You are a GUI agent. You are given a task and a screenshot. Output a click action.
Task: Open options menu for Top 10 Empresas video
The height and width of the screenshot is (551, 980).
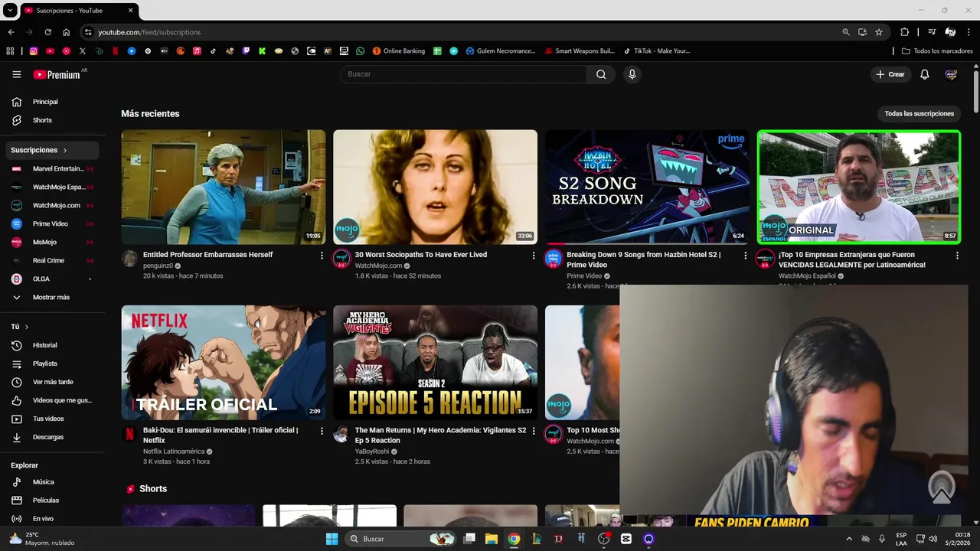click(957, 256)
